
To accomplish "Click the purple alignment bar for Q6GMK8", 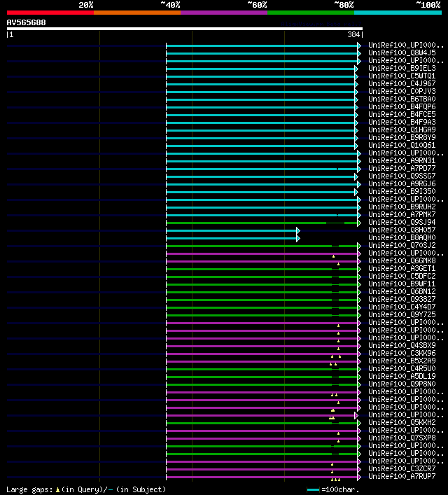I will click(x=262, y=261).
